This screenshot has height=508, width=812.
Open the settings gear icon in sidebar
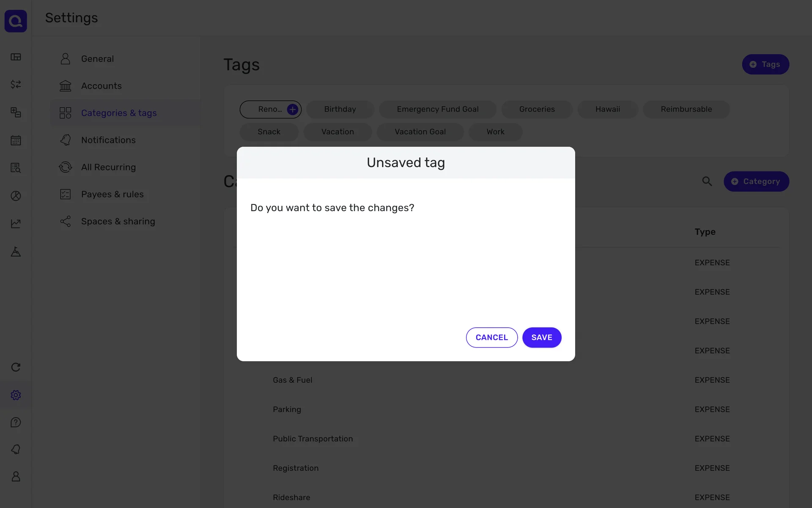tap(16, 395)
